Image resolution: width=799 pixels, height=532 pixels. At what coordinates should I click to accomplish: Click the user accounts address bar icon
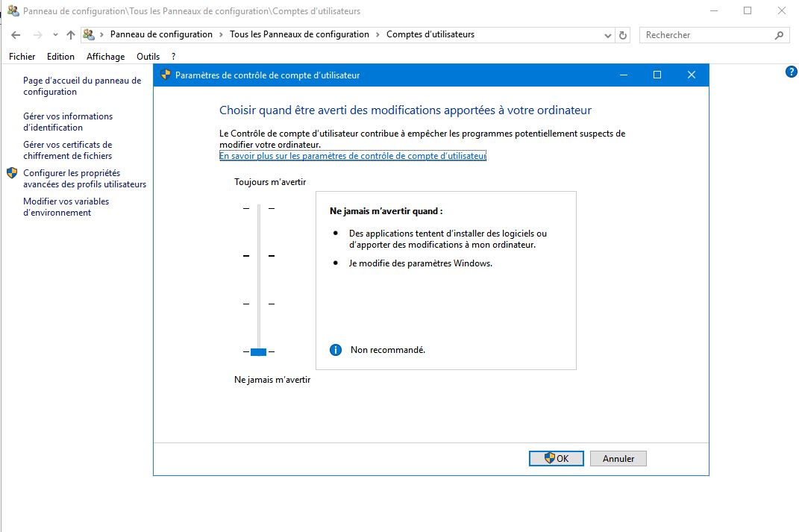point(89,34)
